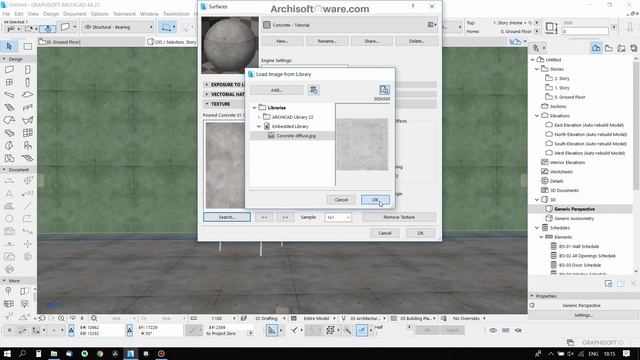The image size is (640, 360).
Task: Open the 1:100 scale dropdown
Action: [x=234, y=318]
